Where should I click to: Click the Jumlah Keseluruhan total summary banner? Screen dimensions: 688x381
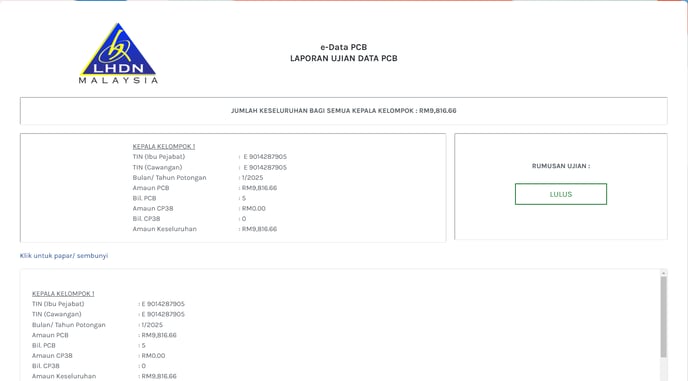pos(344,111)
